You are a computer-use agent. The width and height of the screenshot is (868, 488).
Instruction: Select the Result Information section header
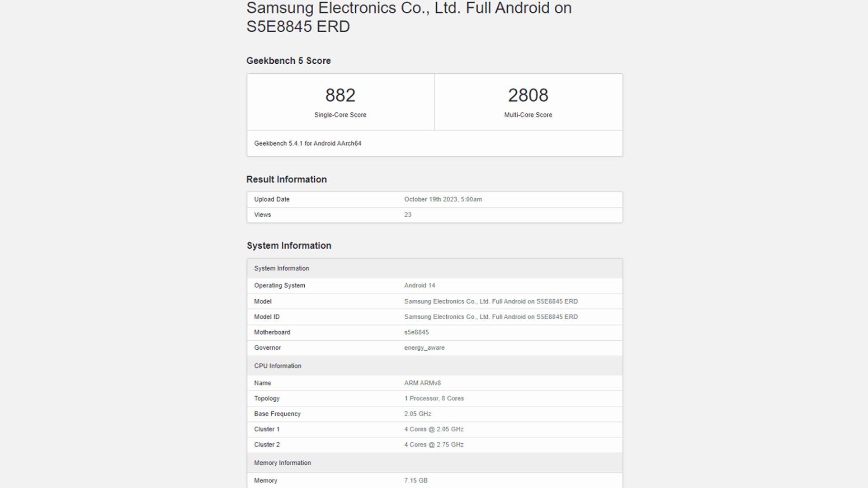point(286,179)
